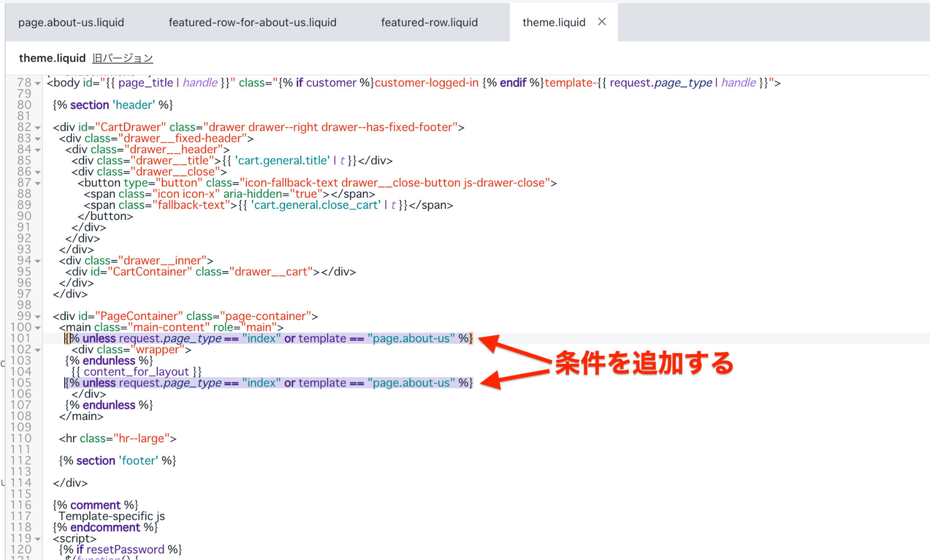Collapse the body tag at line 78
930x560 pixels.
38,84
